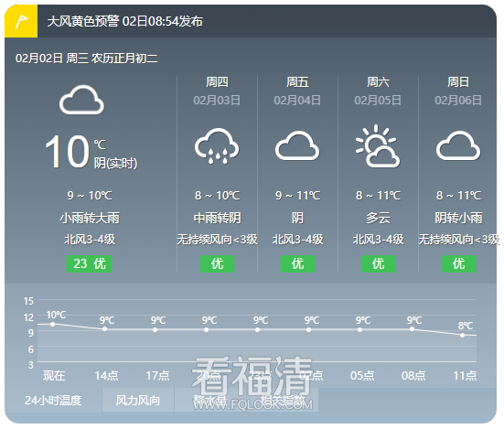The width and height of the screenshot is (504, 429).
Task: Click Sunday's 阴转小雨 forecast text
Action: (458, 218)
